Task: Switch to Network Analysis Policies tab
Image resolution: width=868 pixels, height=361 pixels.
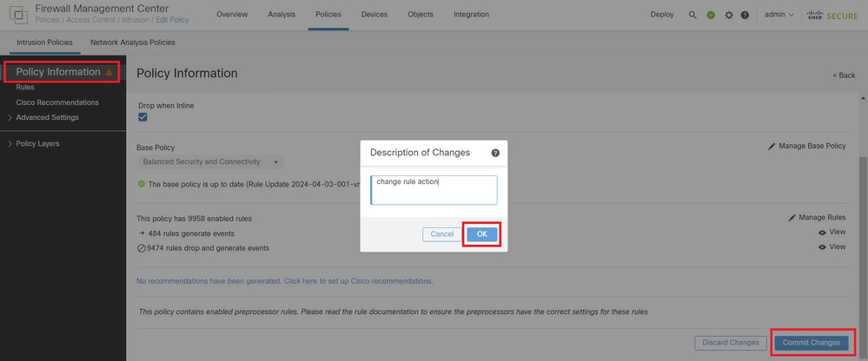Action: 133,43
